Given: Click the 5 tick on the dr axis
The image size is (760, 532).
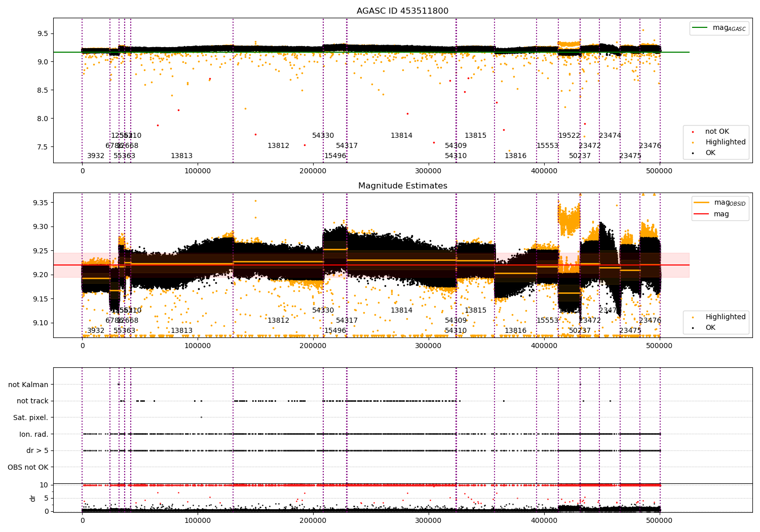Looking at the screenshot, I should point(46,499).
